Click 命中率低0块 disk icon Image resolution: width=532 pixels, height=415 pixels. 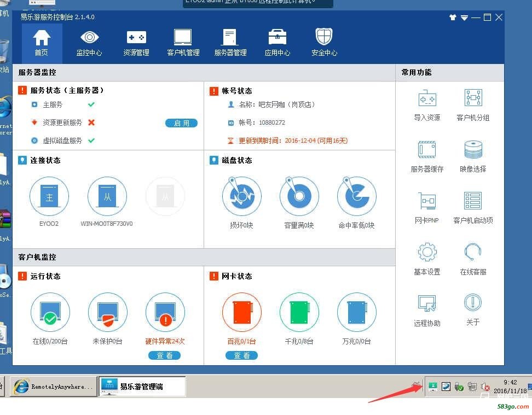357,196
